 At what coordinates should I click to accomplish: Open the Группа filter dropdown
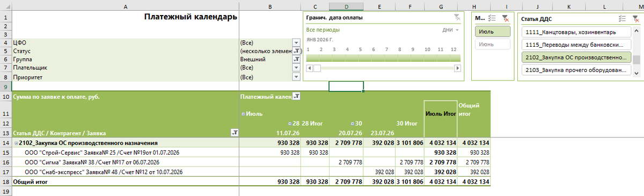coord(296,60)
